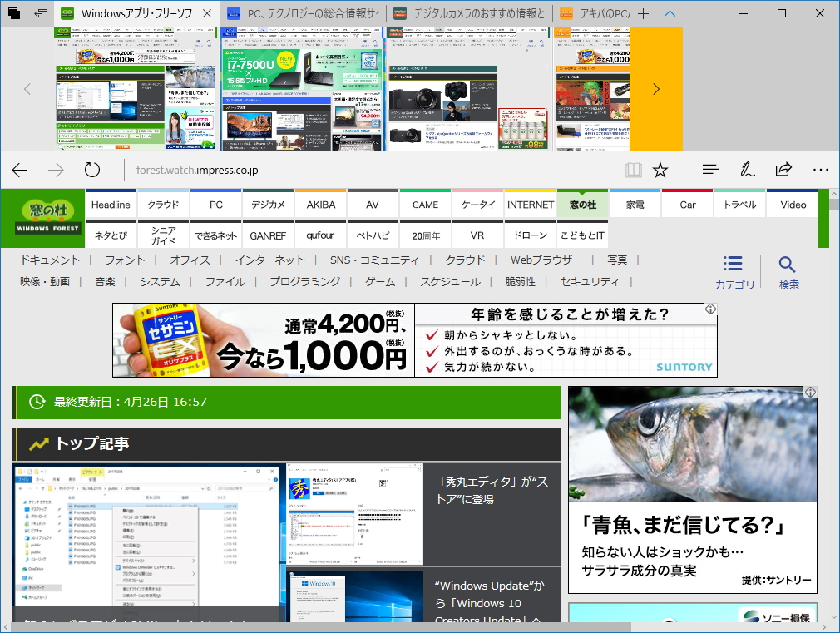Click the vertical page scrollbar thumb
This screenshot has height=633, width=840.
pyautogui.click(x=834, y=205)
